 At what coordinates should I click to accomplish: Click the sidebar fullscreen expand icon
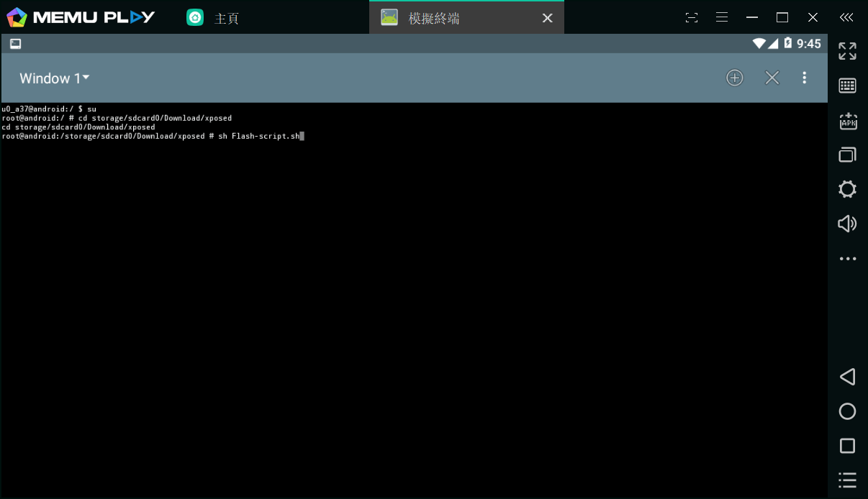point(847,51)
